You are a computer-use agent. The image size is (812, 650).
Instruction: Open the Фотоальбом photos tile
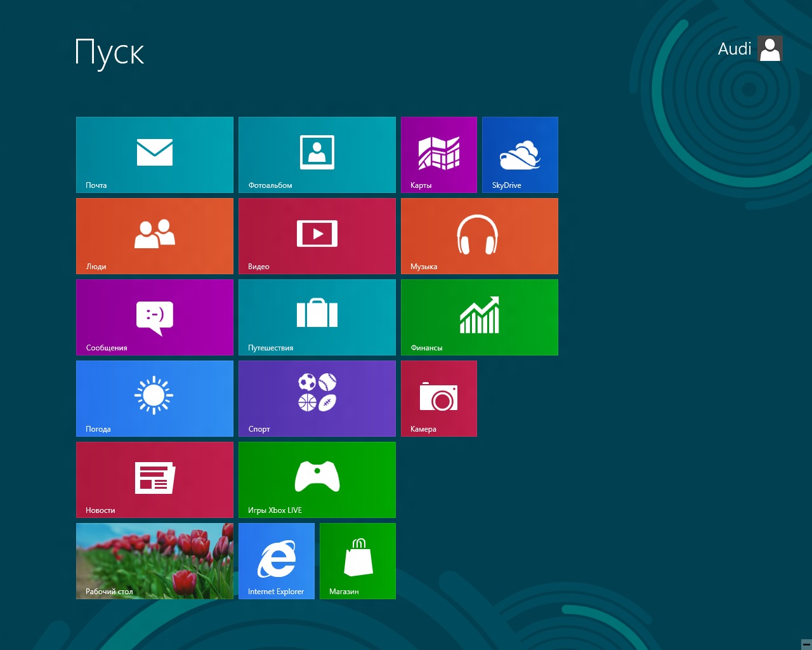point(317,155)
